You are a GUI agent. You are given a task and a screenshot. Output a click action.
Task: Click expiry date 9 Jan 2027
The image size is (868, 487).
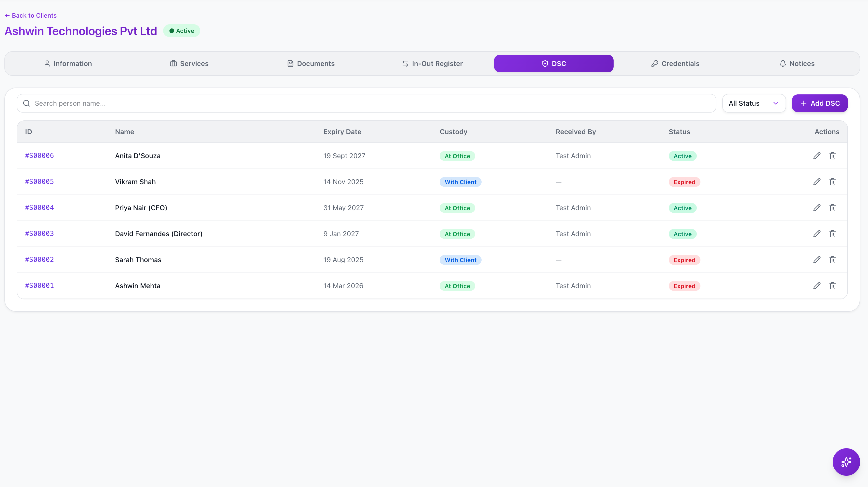pyautogui.click(x=341, y=234)
